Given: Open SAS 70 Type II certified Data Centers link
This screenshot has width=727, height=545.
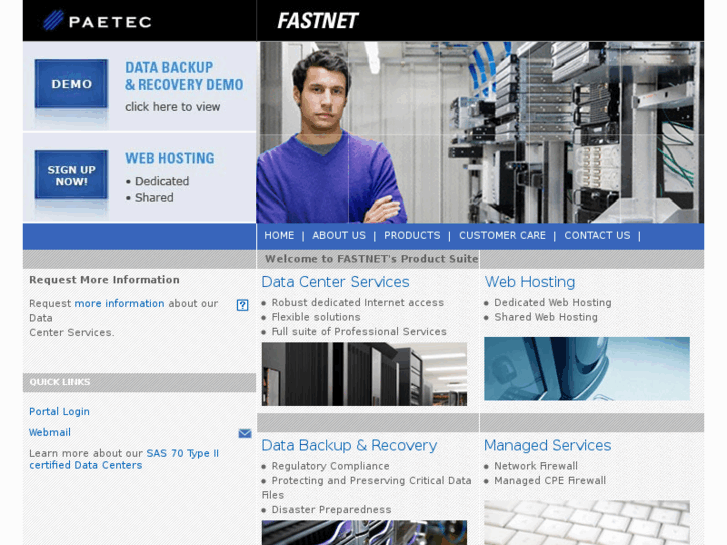Looking at the screenshot, I should 124,459.
